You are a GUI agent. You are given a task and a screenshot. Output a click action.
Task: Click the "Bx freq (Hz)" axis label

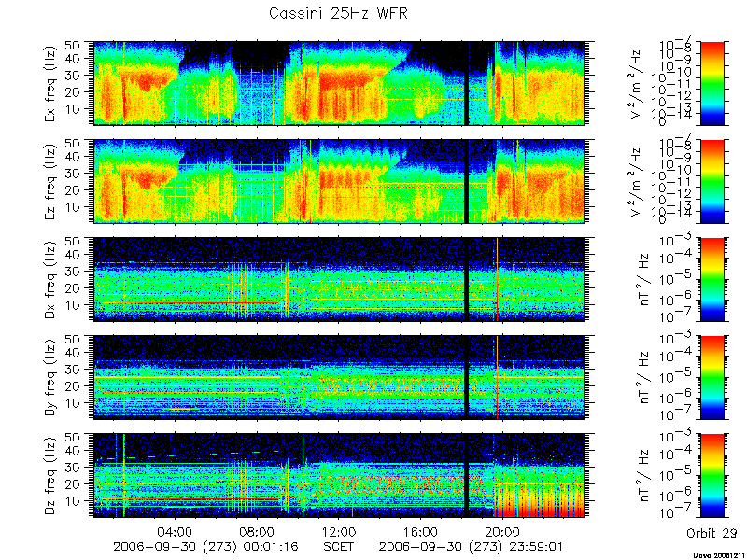pos(50,279)
